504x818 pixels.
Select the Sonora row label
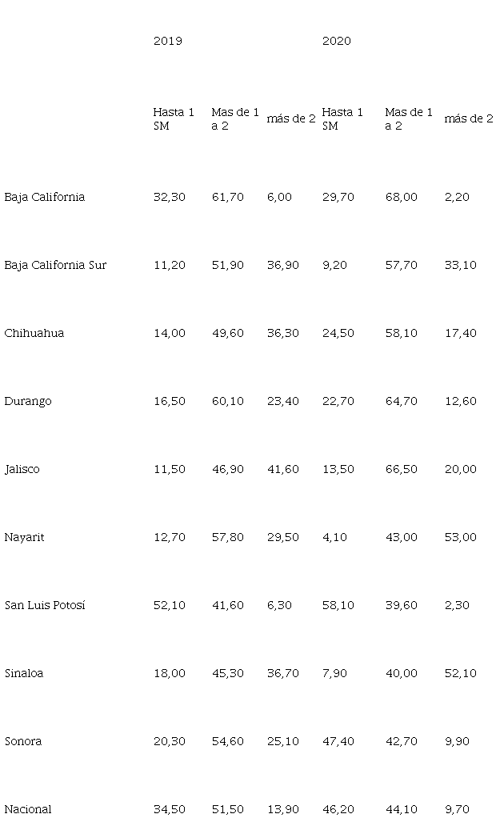pyautogui.click(x=23, y=741)
